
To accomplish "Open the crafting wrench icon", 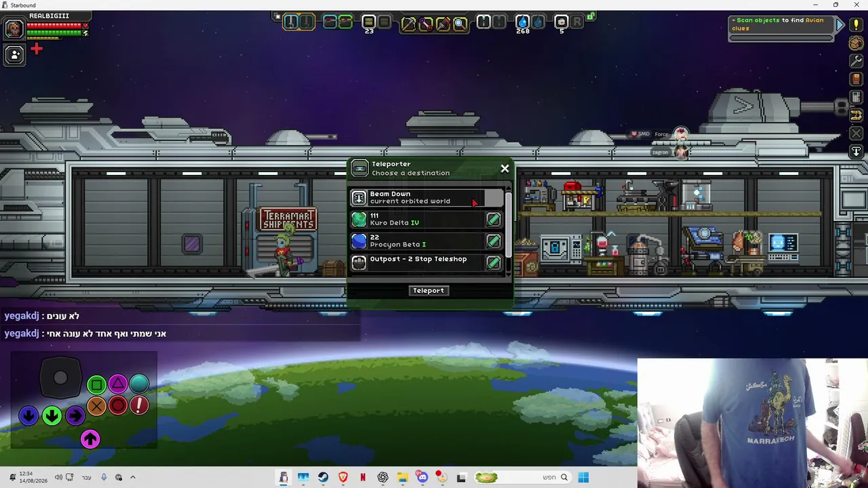I will point(856,61).
